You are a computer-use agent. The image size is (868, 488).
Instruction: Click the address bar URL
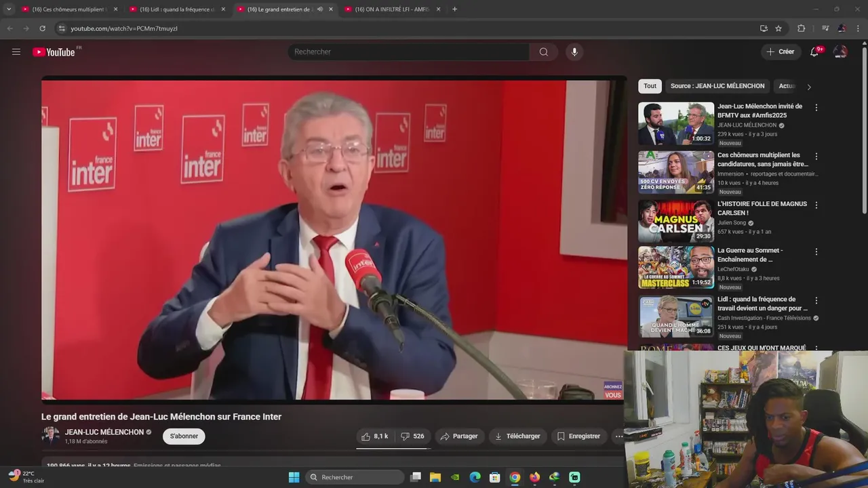124,28
